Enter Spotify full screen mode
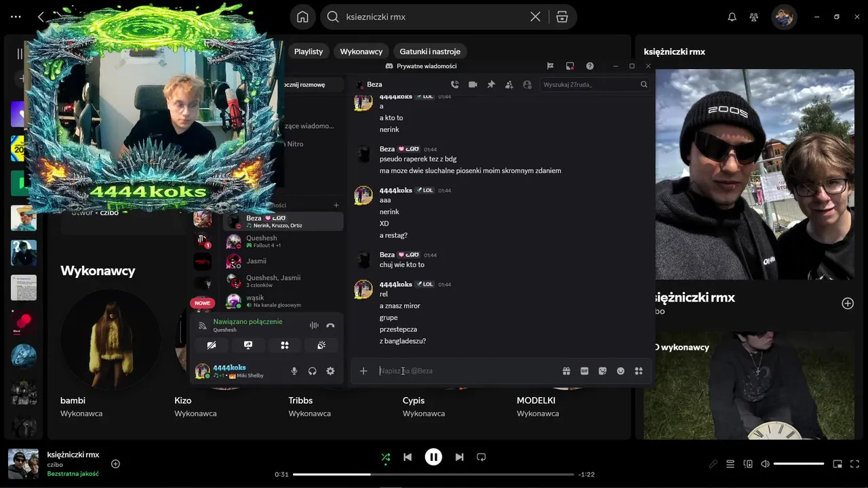Image resolution: width=868 pixels, height=488 pixels. coord(855,464)
